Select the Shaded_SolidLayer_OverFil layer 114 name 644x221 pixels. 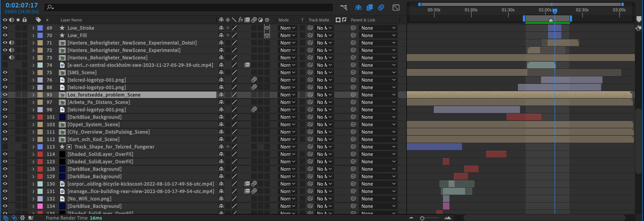point(100,154)
